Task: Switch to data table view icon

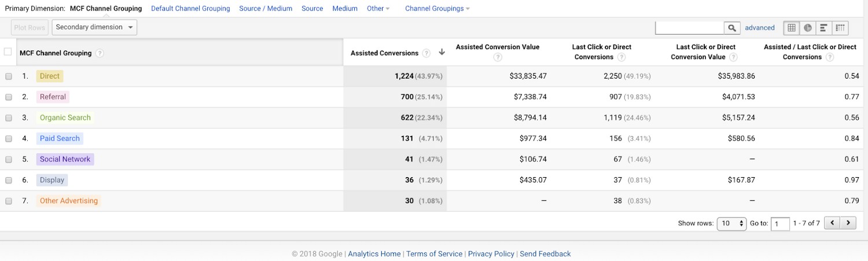Action: [792, 28]
